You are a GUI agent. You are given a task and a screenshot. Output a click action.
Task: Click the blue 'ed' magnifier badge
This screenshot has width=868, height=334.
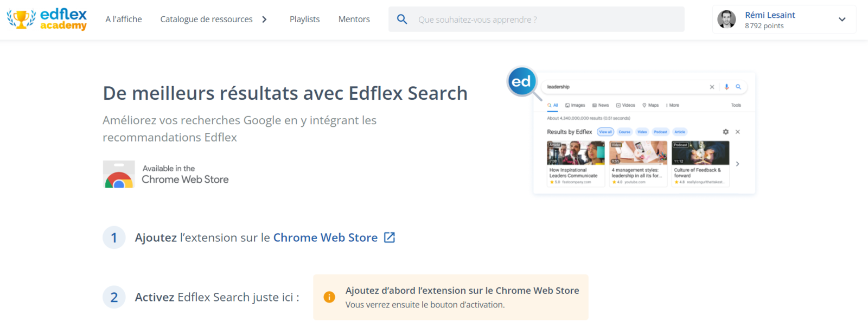[522, 81]
